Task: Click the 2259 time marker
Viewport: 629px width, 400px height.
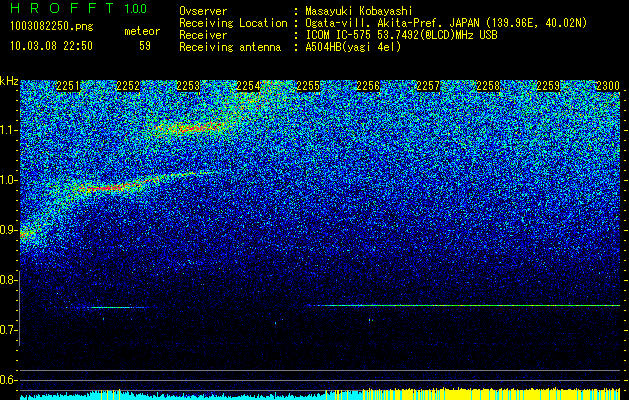Action: [548, 86]
